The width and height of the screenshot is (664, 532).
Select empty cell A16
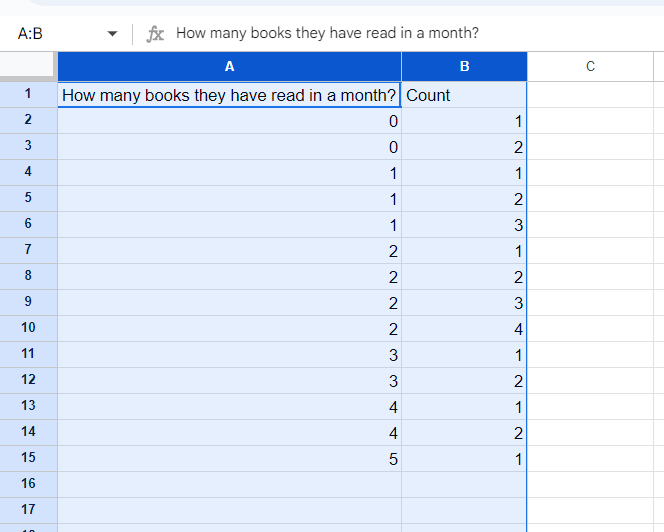click(x=229, y=484)
